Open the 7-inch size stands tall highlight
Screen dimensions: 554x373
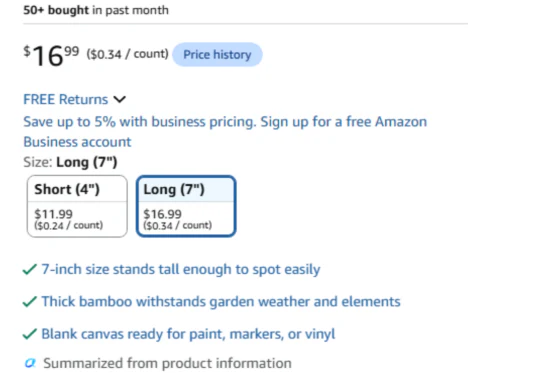click(x=181, y=269)
